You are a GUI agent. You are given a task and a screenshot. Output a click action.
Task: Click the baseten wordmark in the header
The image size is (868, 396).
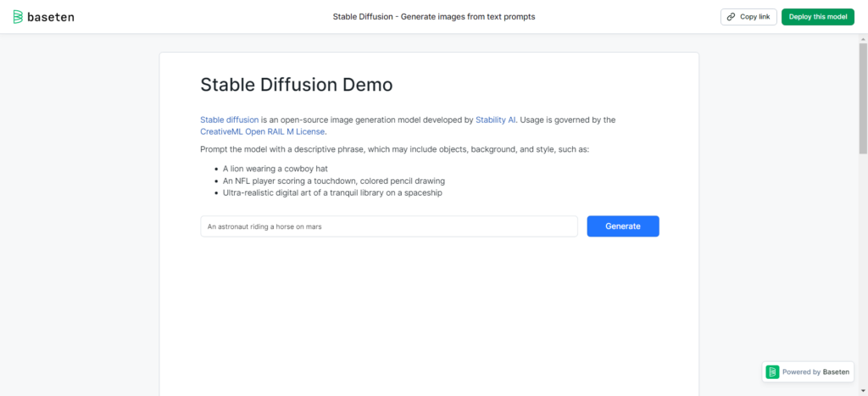click(x=52, y=17)
